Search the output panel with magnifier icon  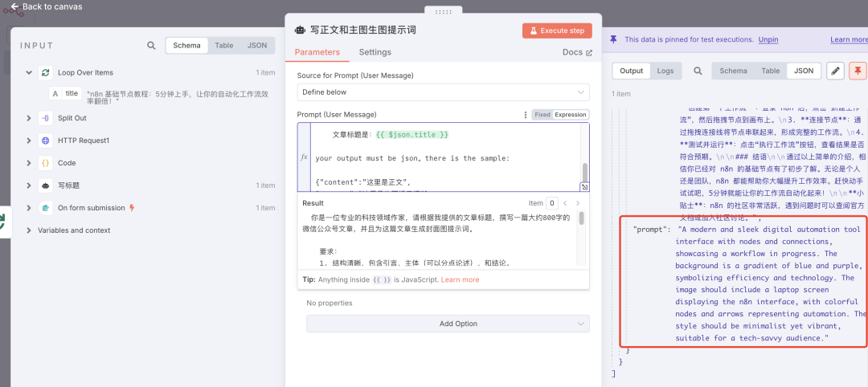(698, 71)
